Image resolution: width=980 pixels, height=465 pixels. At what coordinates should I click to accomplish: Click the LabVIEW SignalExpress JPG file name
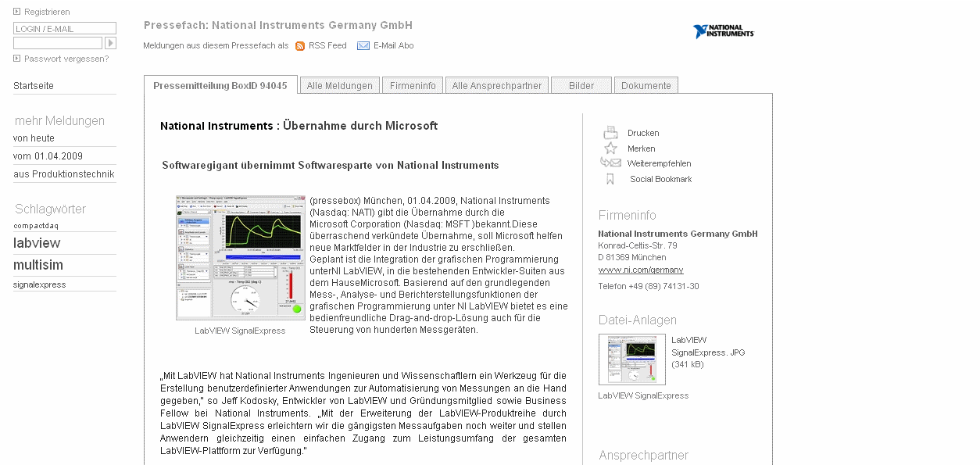point(708,346)
